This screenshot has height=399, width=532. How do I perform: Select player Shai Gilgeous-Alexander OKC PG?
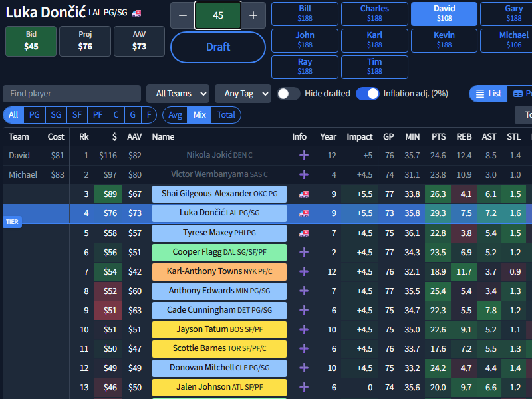coord(219,194)
